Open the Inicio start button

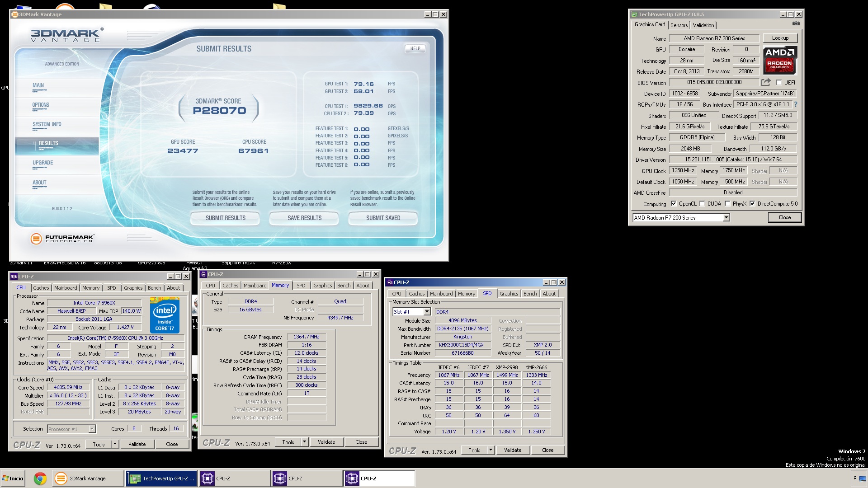click(13, 479)
